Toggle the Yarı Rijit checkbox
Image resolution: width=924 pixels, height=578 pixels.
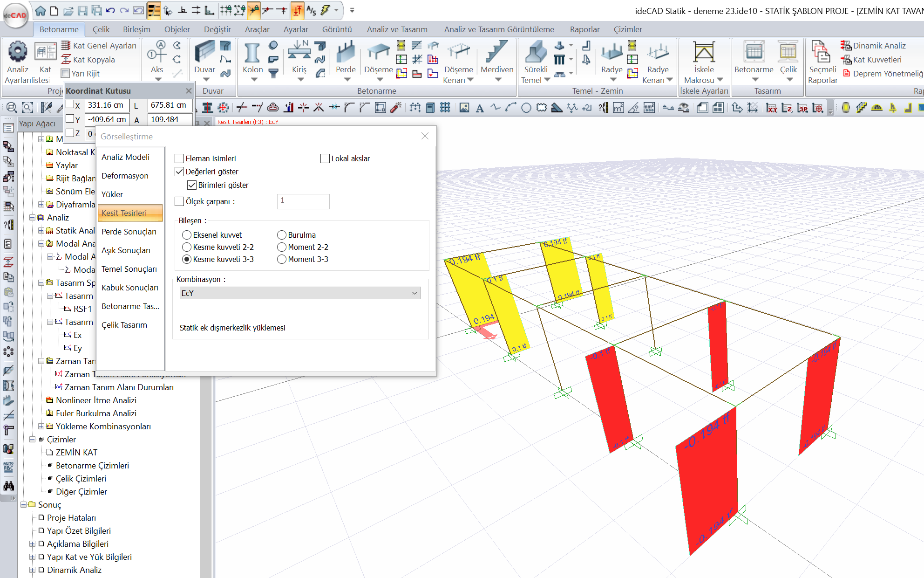pyautogui.click(x=66, y=74)
